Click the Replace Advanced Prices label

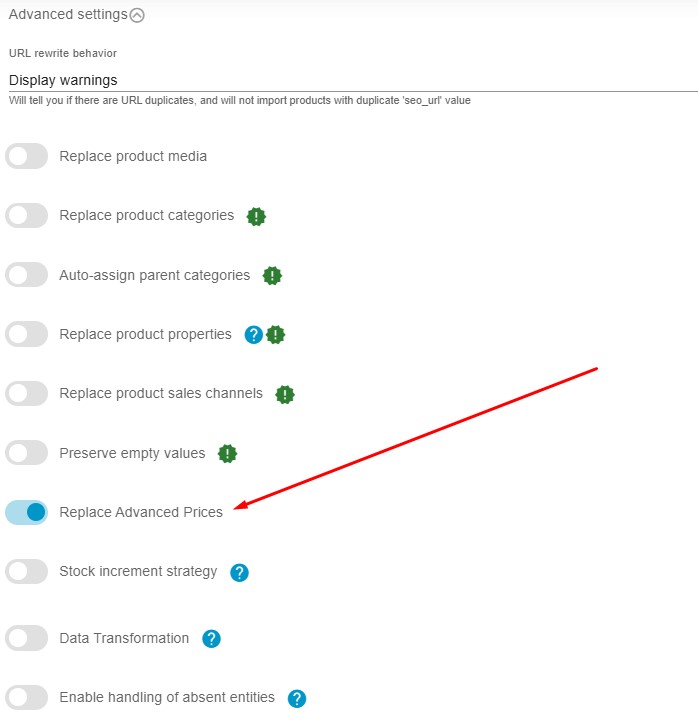tap(141, 513)
